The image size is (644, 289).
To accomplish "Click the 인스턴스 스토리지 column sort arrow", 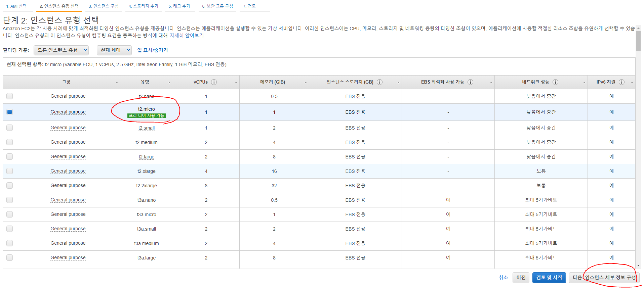I will tap(398, 83).
